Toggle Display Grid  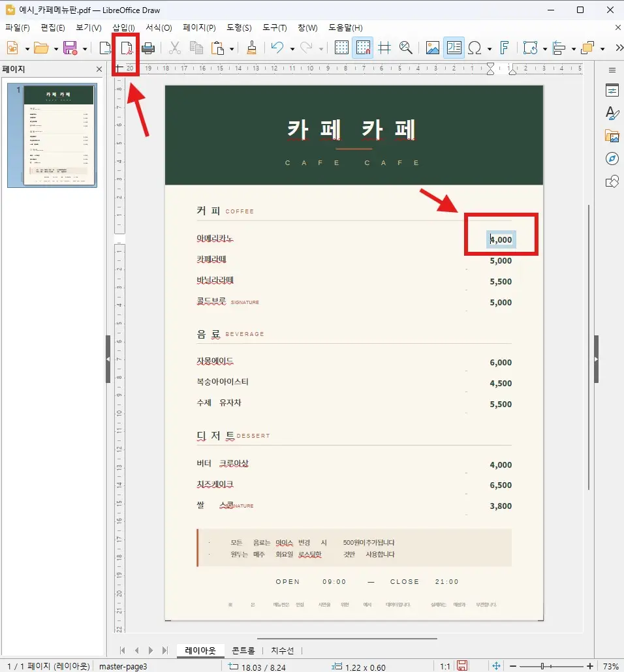click(341, 48)
